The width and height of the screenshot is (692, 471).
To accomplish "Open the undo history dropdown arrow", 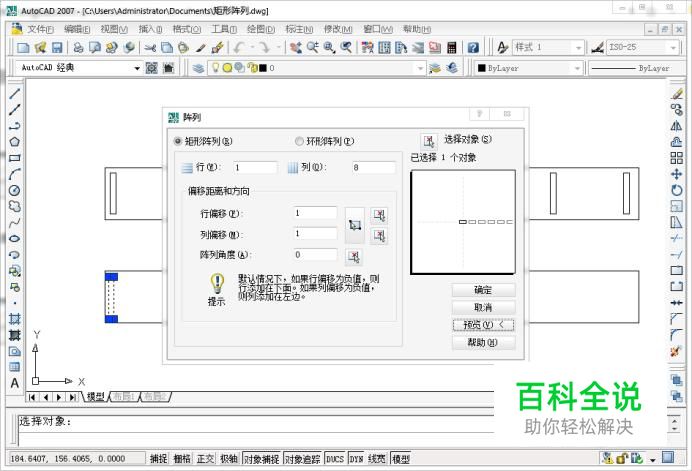I will 252,47.
